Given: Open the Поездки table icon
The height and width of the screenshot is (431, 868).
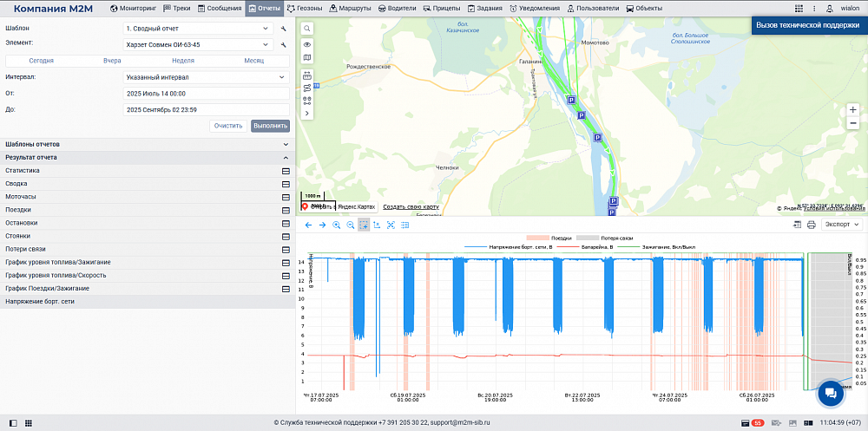Looking at the screenshot, I should [286, 210].
